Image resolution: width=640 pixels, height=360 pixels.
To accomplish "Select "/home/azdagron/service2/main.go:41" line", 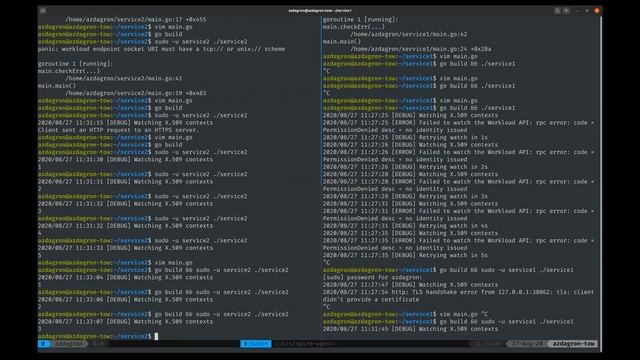I will pos(124,78).
